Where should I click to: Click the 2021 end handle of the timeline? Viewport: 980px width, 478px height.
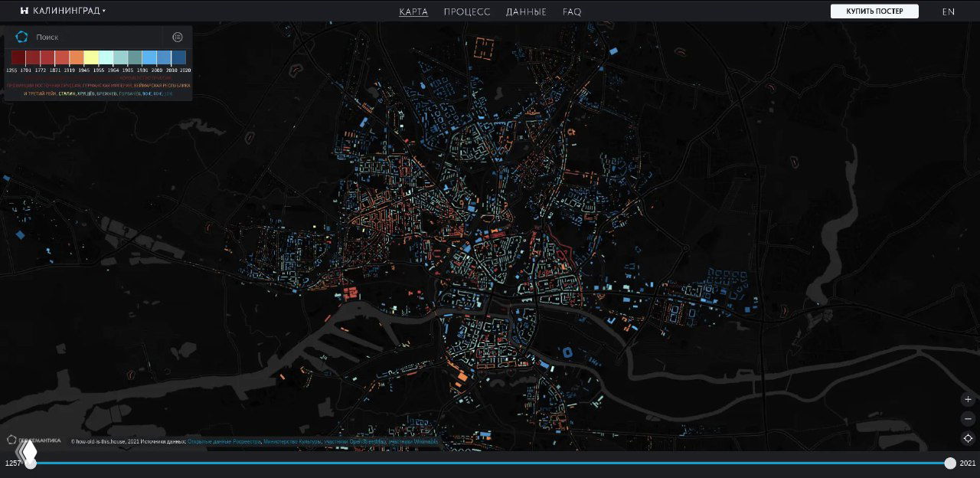[950, 463]
